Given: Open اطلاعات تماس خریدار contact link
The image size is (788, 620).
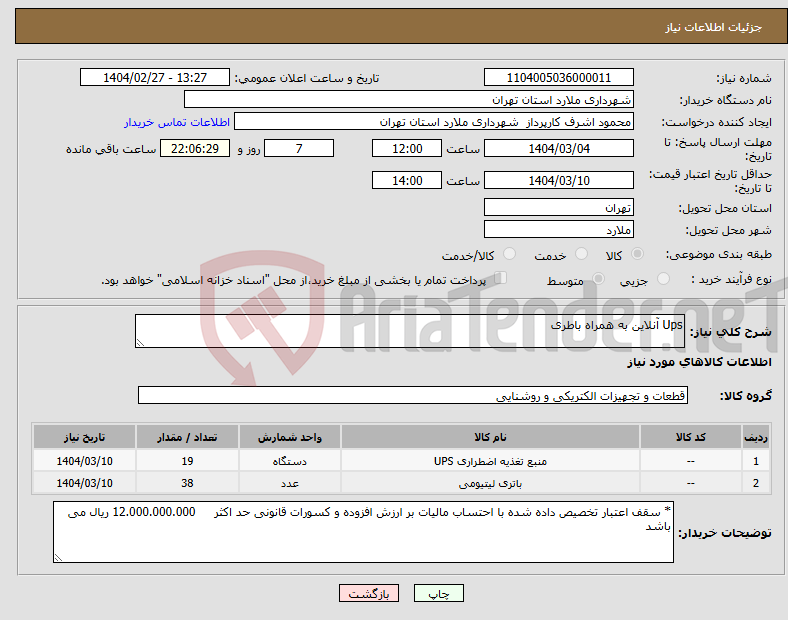Looking at the screenshot, I should tap(177, 122).
